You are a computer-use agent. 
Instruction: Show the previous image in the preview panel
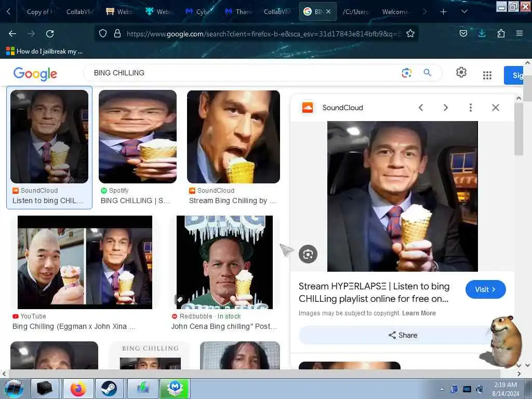(421, 108)
